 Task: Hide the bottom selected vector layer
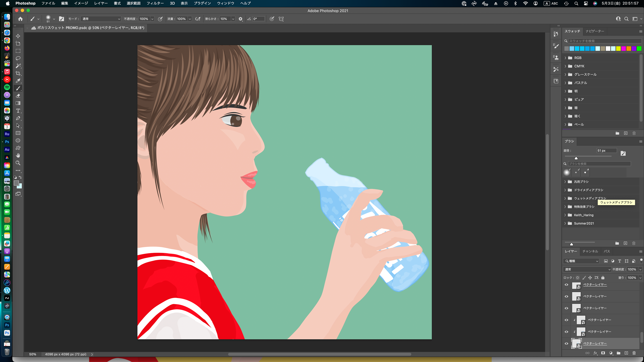567,344
